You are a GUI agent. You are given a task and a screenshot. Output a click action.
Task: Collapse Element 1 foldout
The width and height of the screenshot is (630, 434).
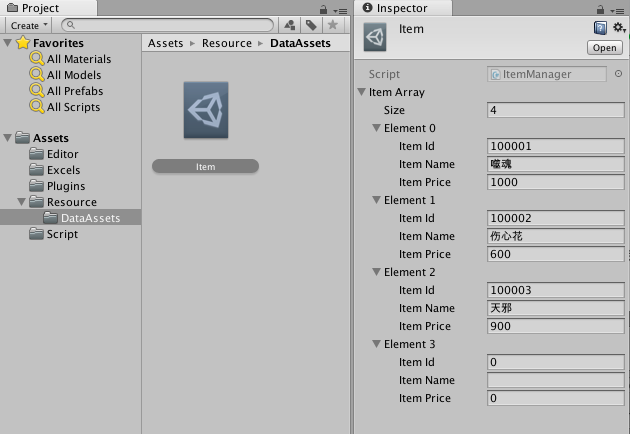click(376, 200)
